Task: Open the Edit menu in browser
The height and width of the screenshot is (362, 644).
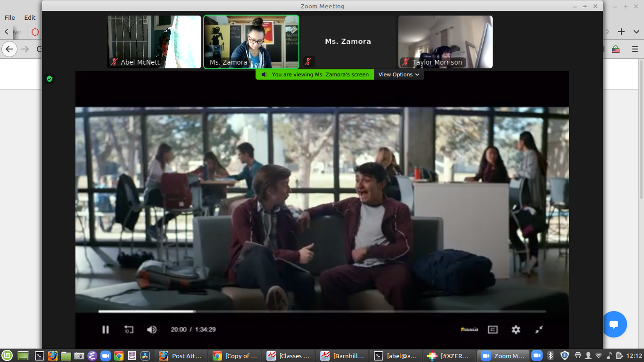Action: pos(30,17)
